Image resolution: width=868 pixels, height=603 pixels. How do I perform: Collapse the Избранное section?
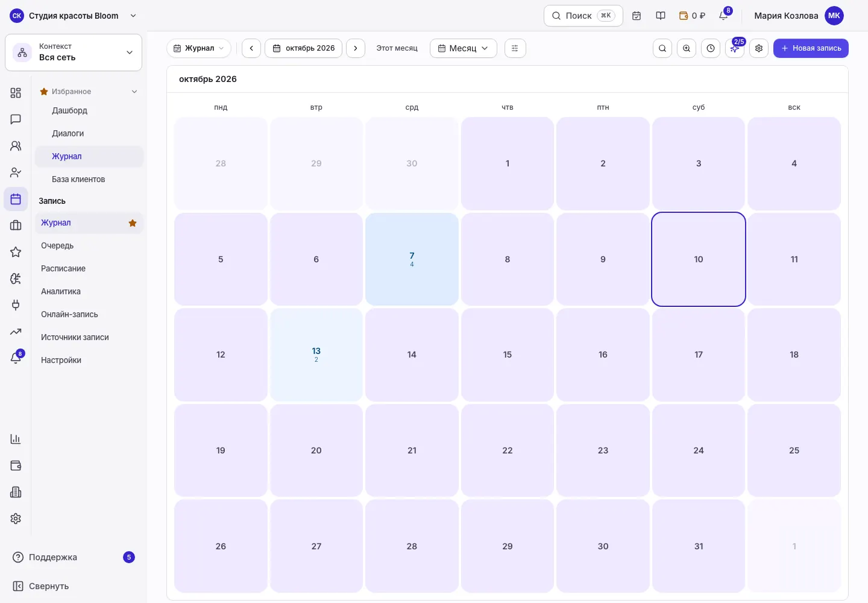134,92
